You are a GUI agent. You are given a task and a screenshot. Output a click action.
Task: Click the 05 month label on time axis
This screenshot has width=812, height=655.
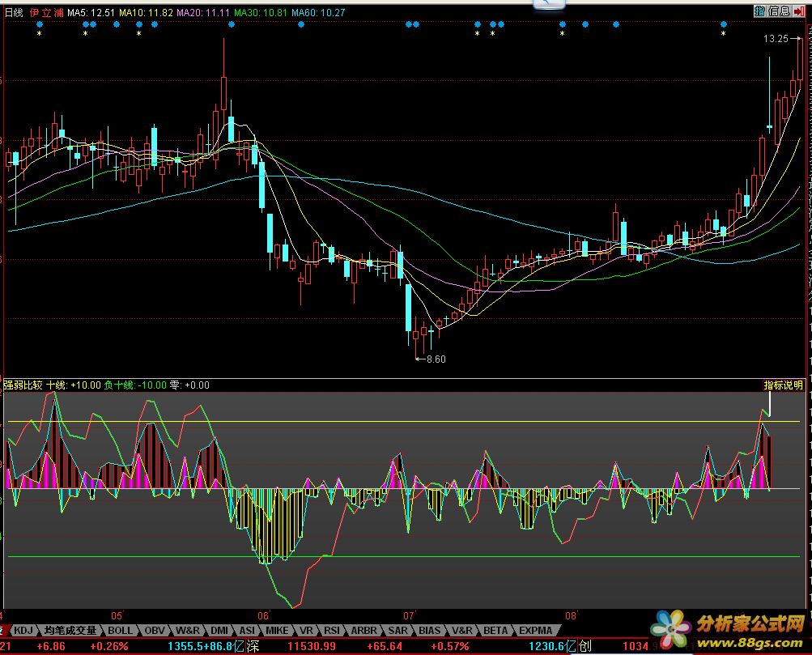click(117, 615)
